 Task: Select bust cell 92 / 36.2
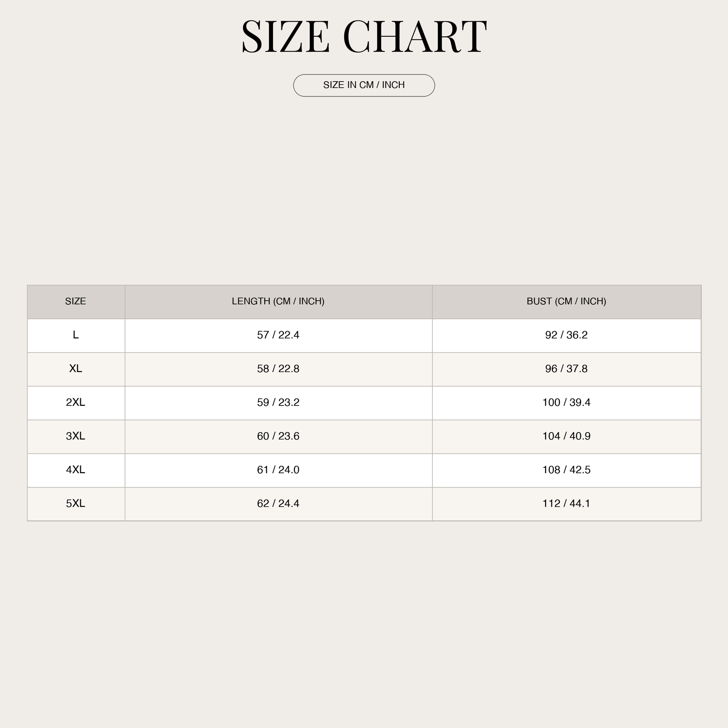(x=566, y=335)
